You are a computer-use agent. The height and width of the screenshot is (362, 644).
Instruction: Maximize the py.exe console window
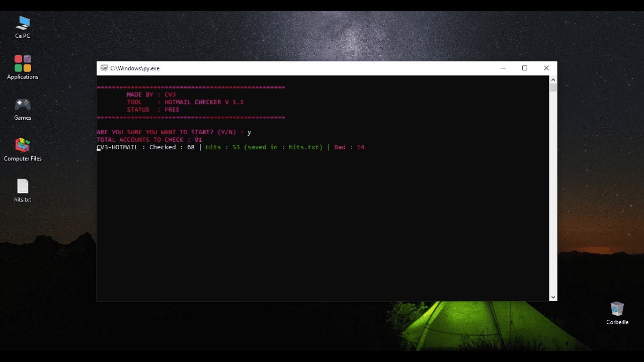525,68
